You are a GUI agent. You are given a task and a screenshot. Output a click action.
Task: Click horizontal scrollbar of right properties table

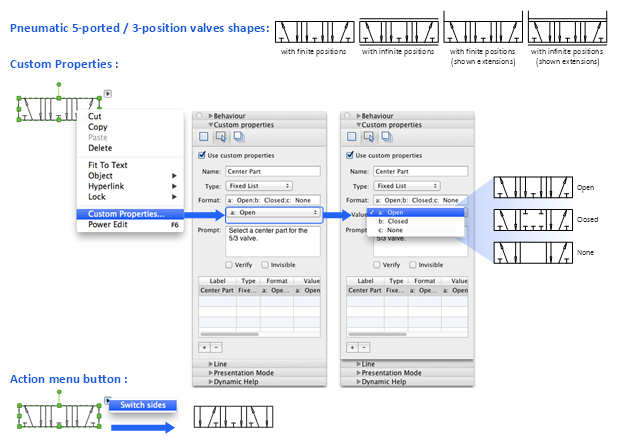pyautogui.click(x=377, y=334)
